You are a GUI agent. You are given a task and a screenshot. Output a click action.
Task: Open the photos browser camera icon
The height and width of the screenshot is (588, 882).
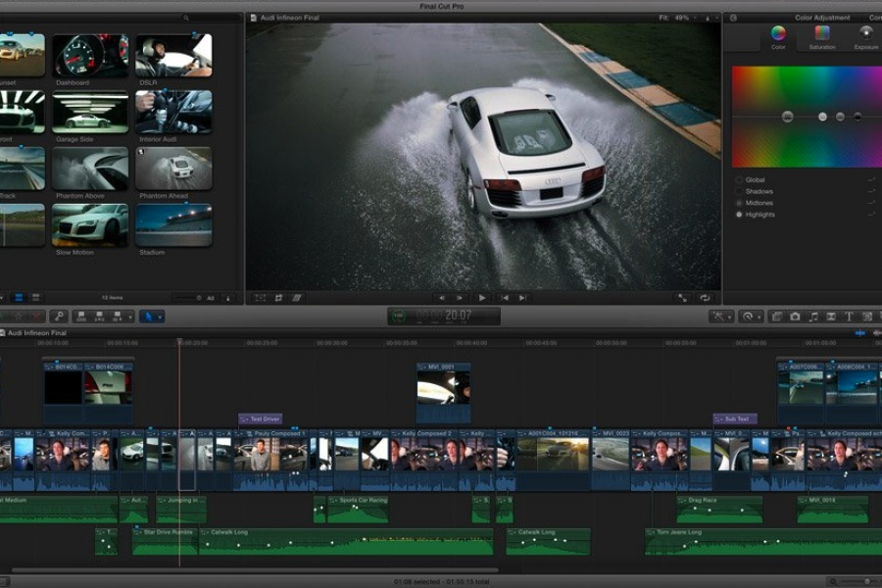(x=795, y=317)
